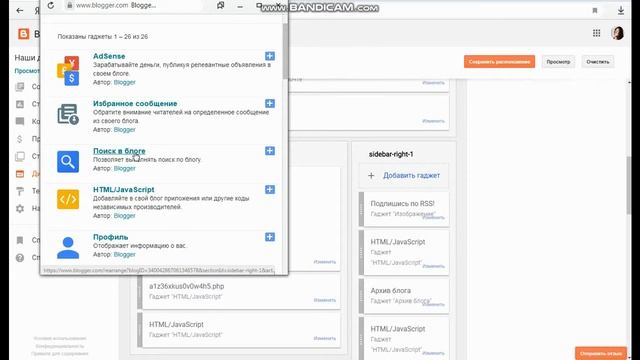Edit the a1z36xkus0v0w4h5.php gadget
Image resolution: width=640 pixels, height=360 pixels.
click(324, 300)
